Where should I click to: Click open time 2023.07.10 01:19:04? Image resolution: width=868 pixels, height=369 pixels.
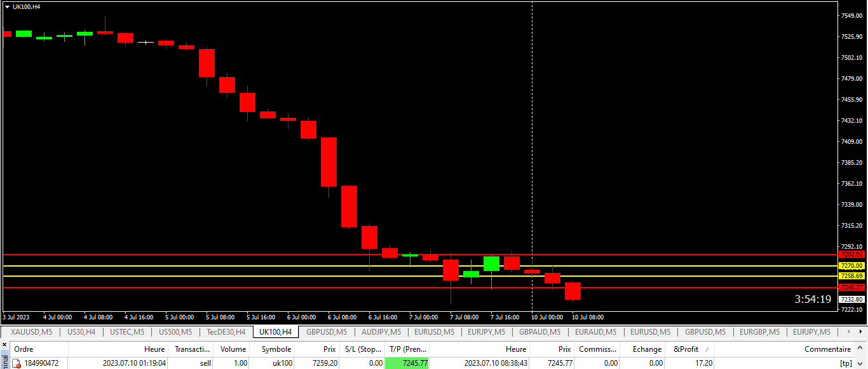pos(134,363)
